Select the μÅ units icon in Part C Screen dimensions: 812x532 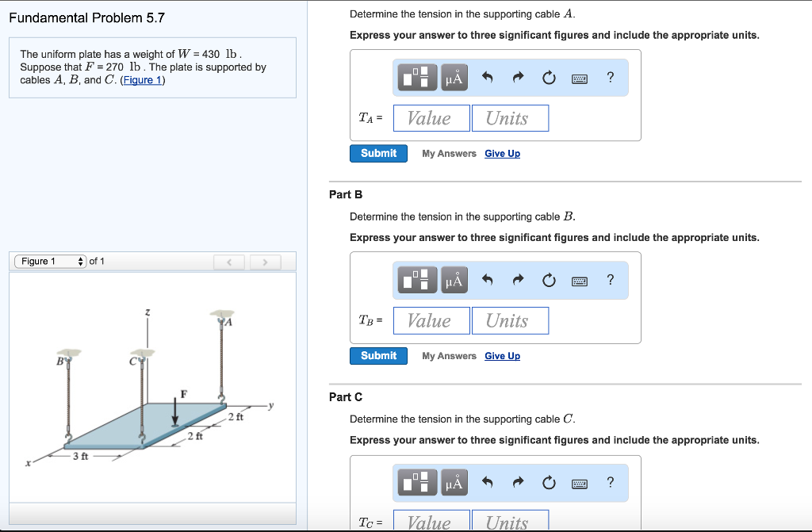[x=454, y=482]
